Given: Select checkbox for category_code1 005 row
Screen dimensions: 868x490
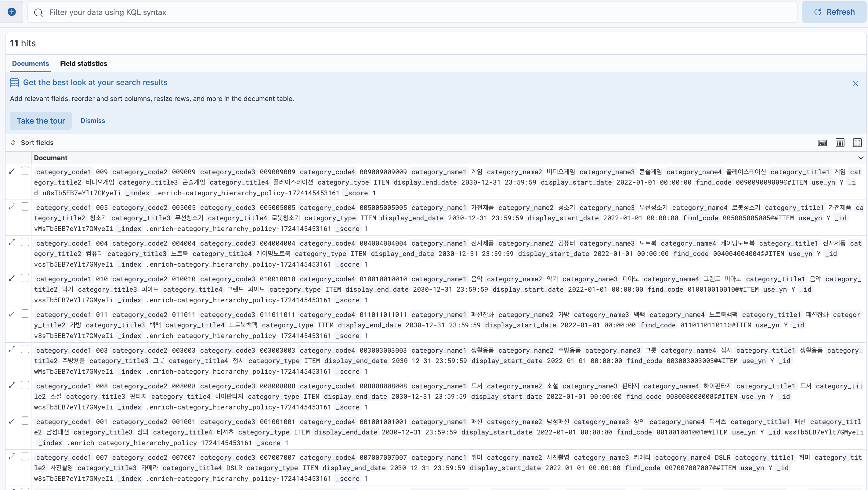Looking at the screenshot, I should click(x=25, y=207).
